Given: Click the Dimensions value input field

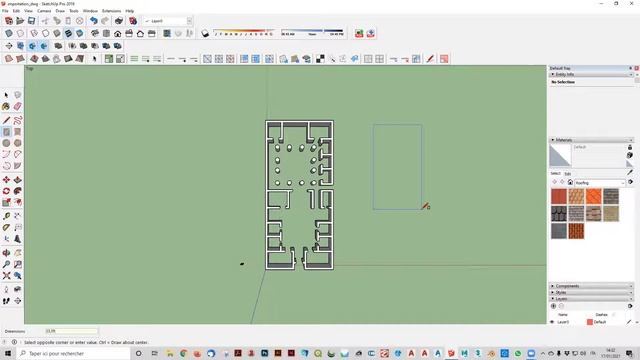Looking at the screenshot, I should 71,331.
